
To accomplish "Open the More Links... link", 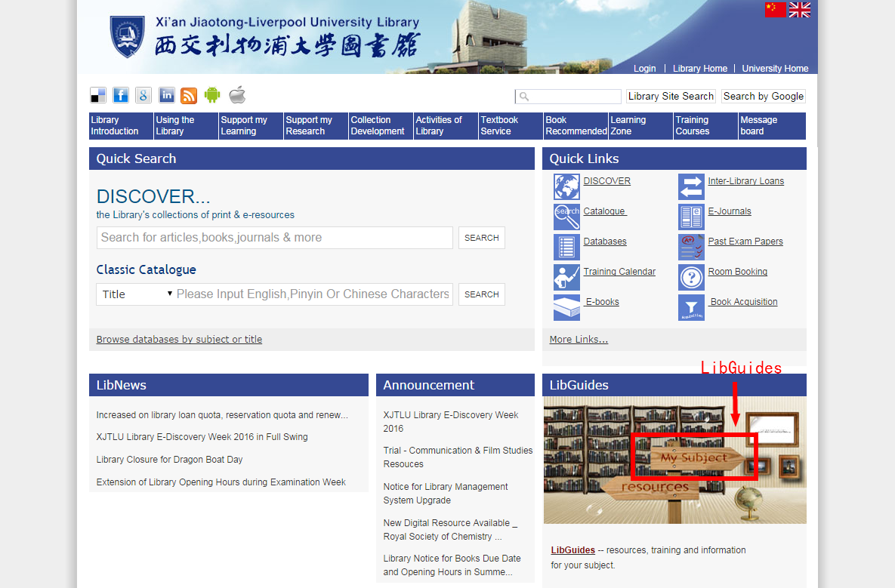I will [579, 340].
